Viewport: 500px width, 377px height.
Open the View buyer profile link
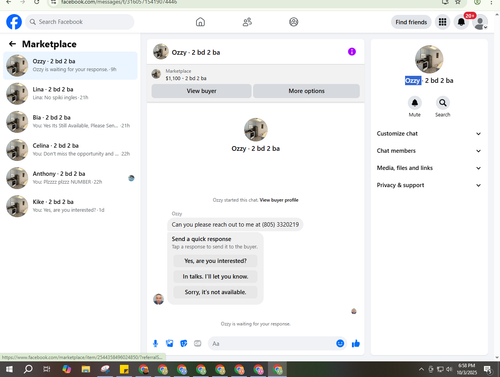279,200
